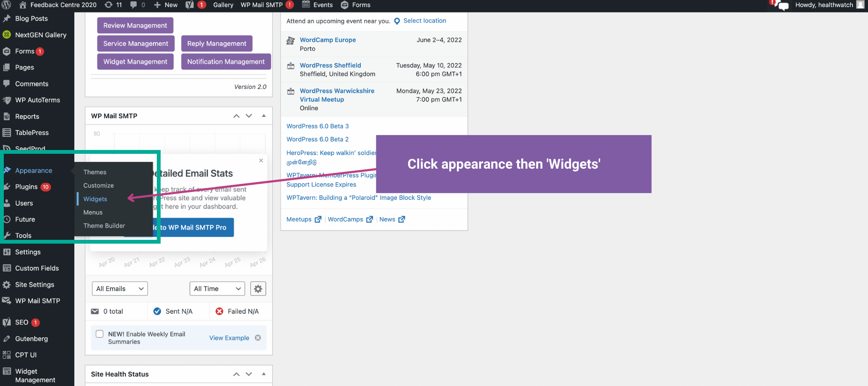Open Themes in Appearance submenu
This screenshot has height=386, width=868.
(x=95, y=172)
